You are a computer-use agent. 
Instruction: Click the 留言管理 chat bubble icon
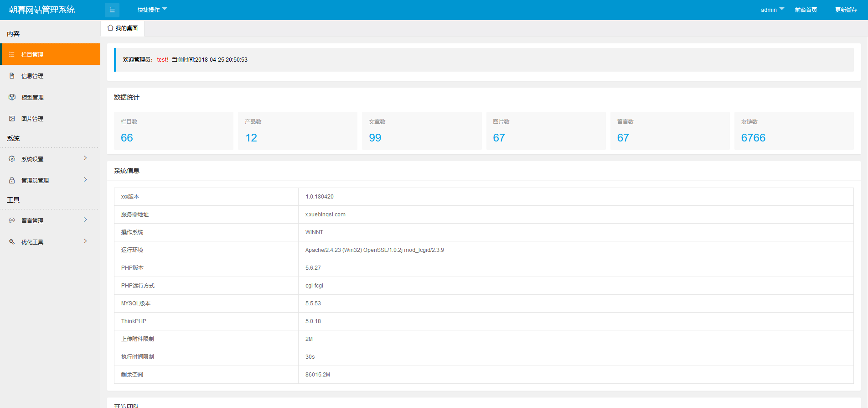click(12, 220)
